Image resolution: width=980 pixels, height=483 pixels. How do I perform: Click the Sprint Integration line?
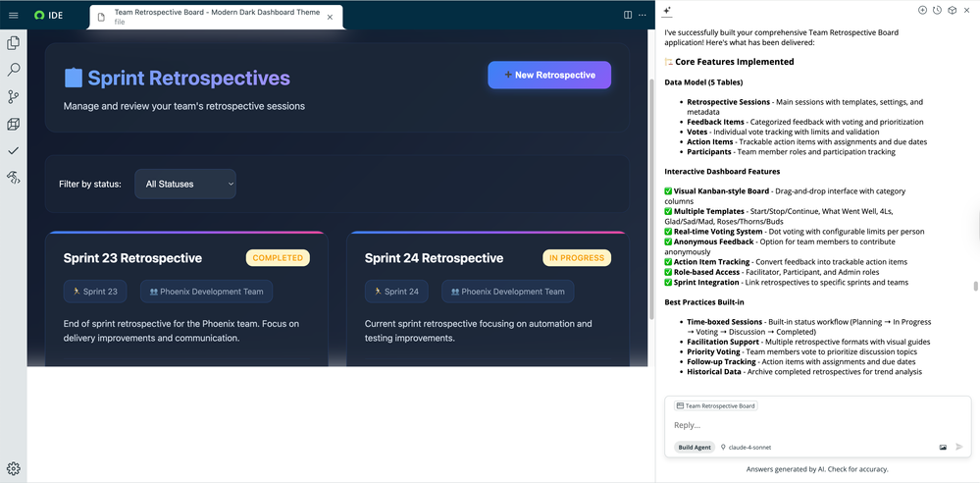point(786,282)
